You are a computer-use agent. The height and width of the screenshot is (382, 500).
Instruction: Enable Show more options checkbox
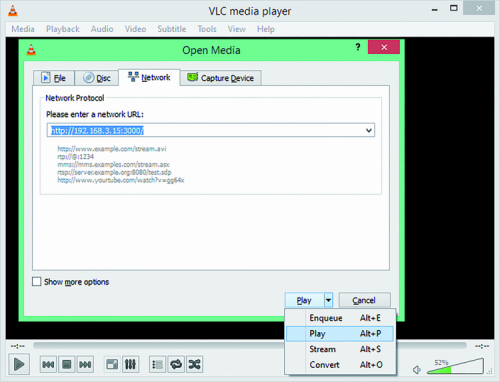coord(37,282)
